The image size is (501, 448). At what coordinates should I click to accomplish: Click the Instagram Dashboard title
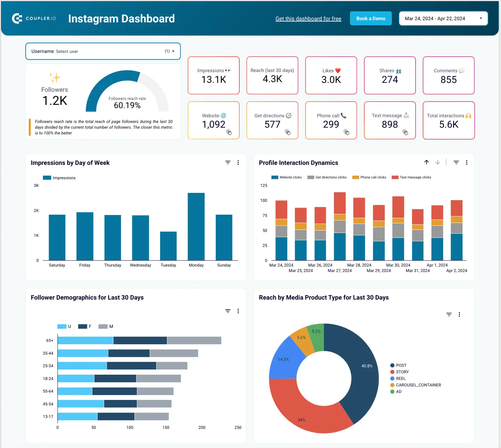pos(121,19)
